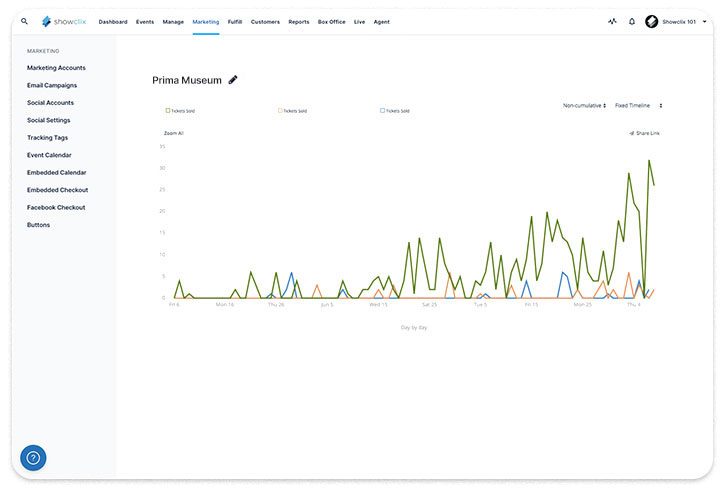Open the notifications bell
This screenshot has width=724, height=488.
tap(632, 21)
